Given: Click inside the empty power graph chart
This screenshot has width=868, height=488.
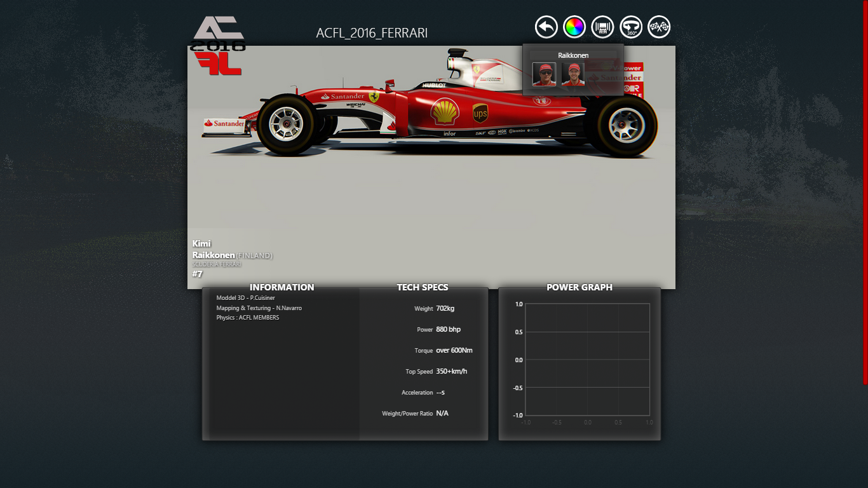Looking at the screenshot, I should 587,359.
